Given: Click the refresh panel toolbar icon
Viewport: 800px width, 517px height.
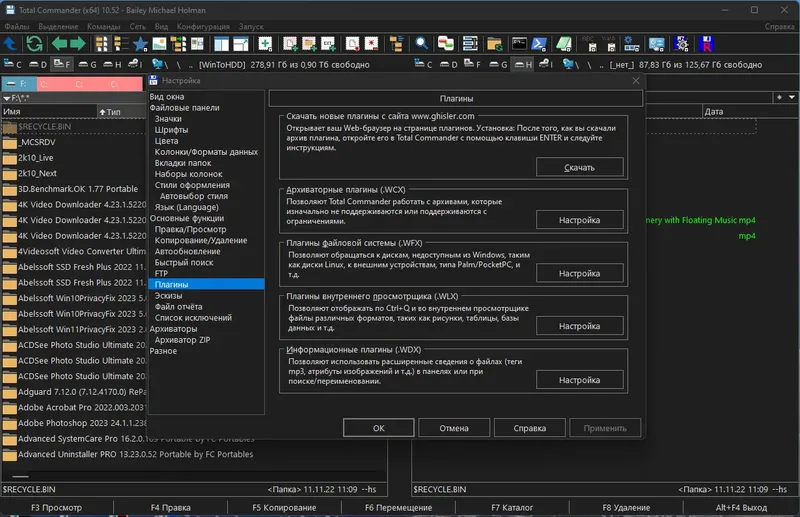Looking at the screenshot, I should [35, 43].
